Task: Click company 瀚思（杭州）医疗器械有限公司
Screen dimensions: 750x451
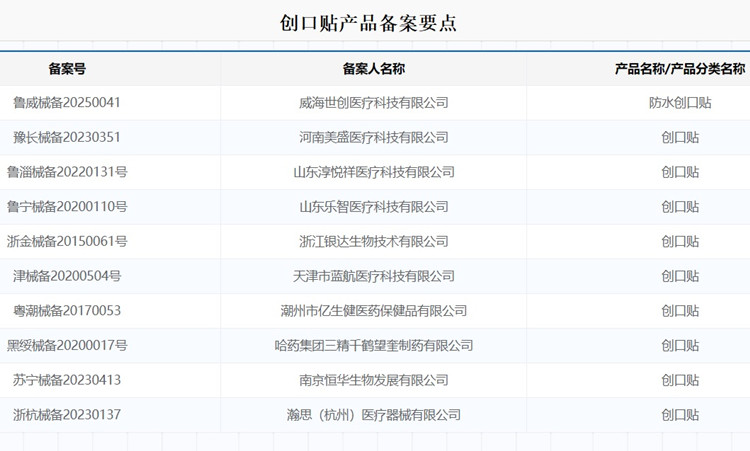Action: 374,415
